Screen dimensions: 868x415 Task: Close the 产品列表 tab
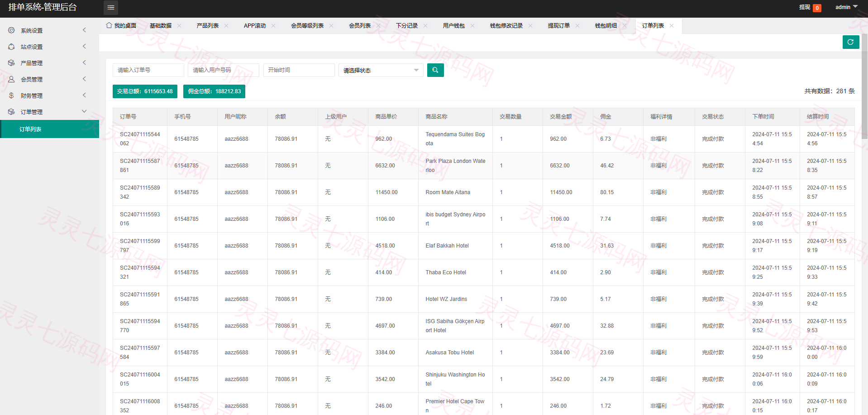click(226, 26)
